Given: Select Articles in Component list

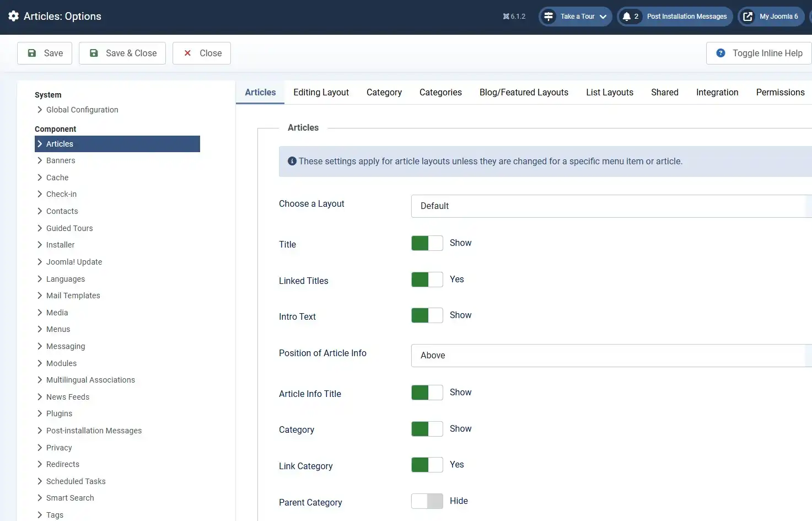Looking at the screenshot, I should pyautogui.click(x=117, y=144).
